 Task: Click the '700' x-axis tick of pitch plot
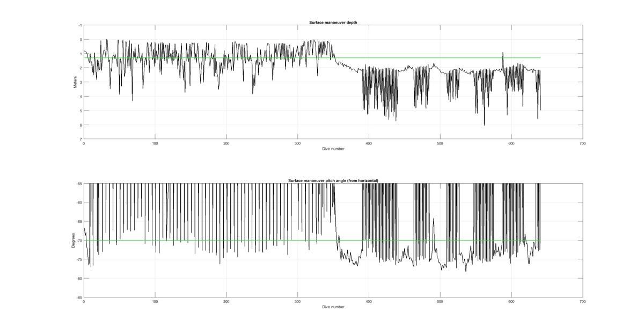(582, 302)
